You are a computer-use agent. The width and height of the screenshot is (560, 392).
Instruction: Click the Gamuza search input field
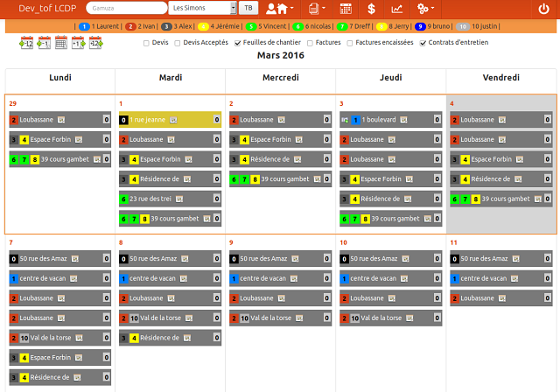pos(126,8)
